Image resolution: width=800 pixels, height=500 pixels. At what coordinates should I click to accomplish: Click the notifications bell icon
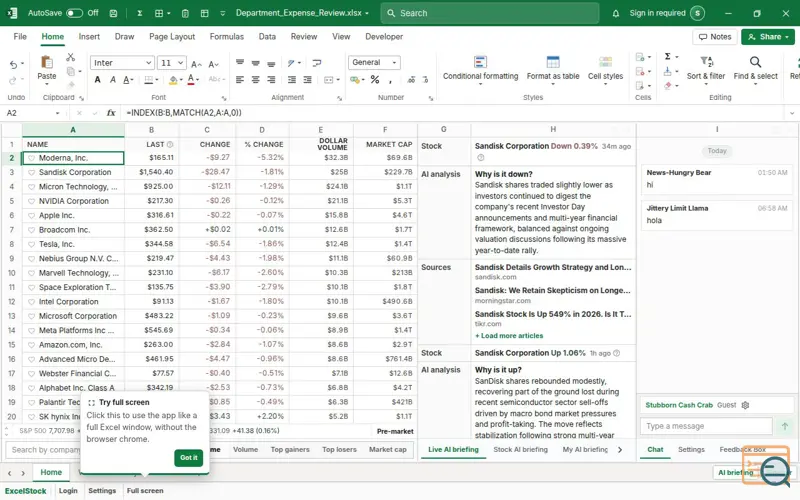click(616, 13)
